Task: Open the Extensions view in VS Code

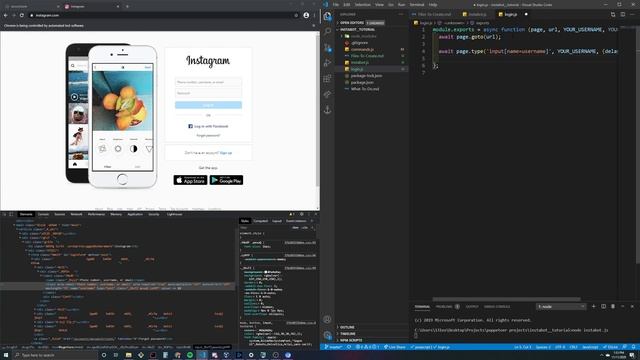Action: click(x=327, y=78)
